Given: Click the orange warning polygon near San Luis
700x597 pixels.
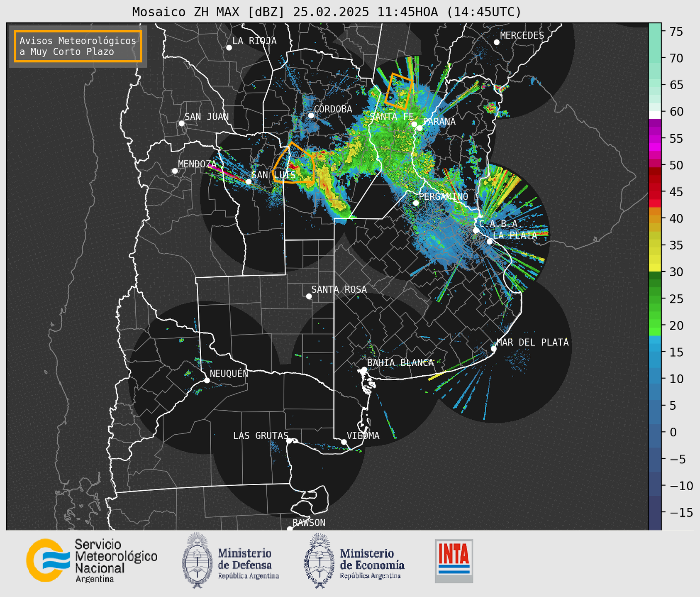Looking at the screenshot, I should 294,164.
